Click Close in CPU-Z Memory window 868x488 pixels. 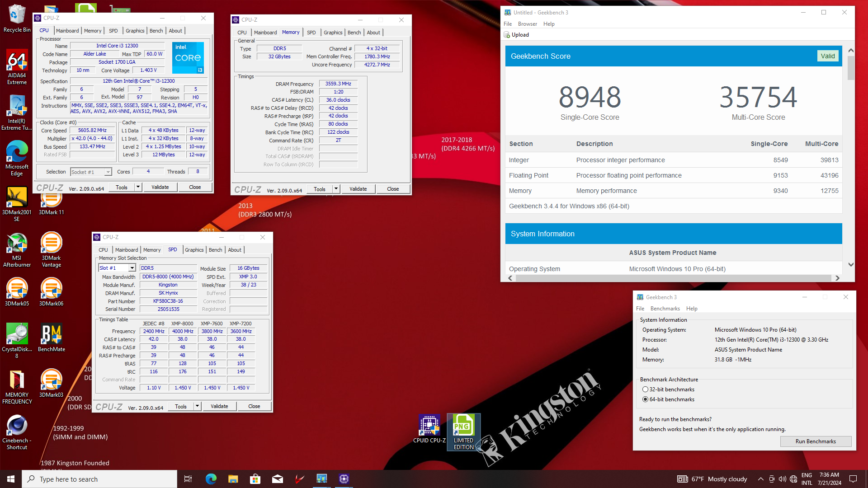click(393, 189)
